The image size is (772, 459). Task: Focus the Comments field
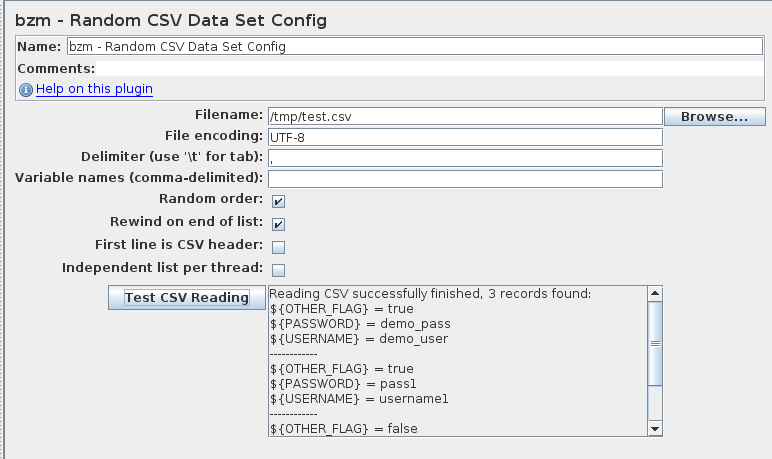click(x=428, y=68)
